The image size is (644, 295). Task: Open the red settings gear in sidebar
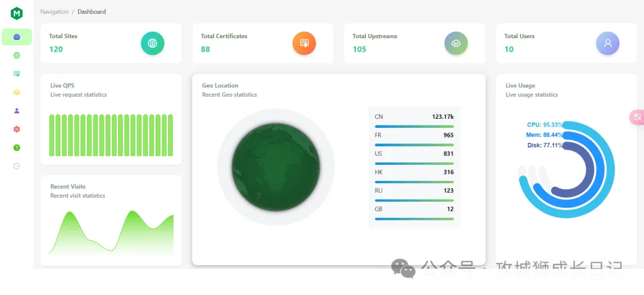pos(17,129)
